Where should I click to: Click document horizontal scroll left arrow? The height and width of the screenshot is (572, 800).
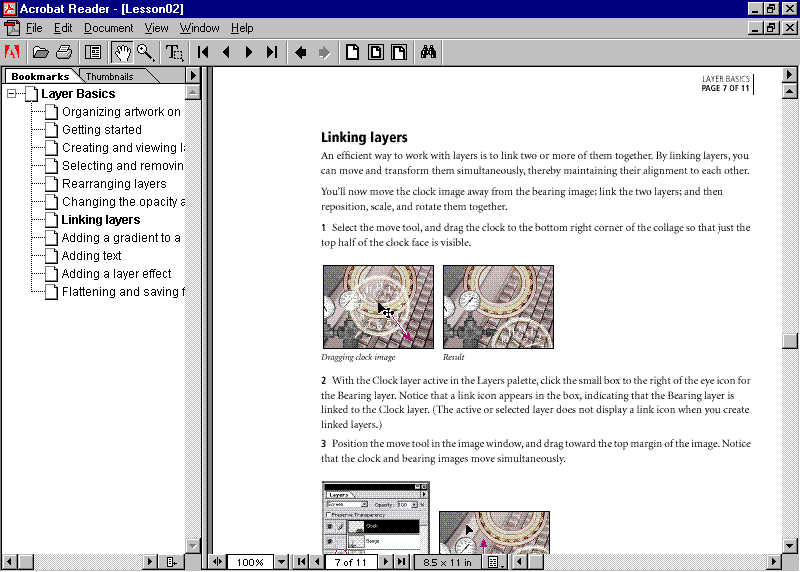pyautogui.click(x=519, y=562)
